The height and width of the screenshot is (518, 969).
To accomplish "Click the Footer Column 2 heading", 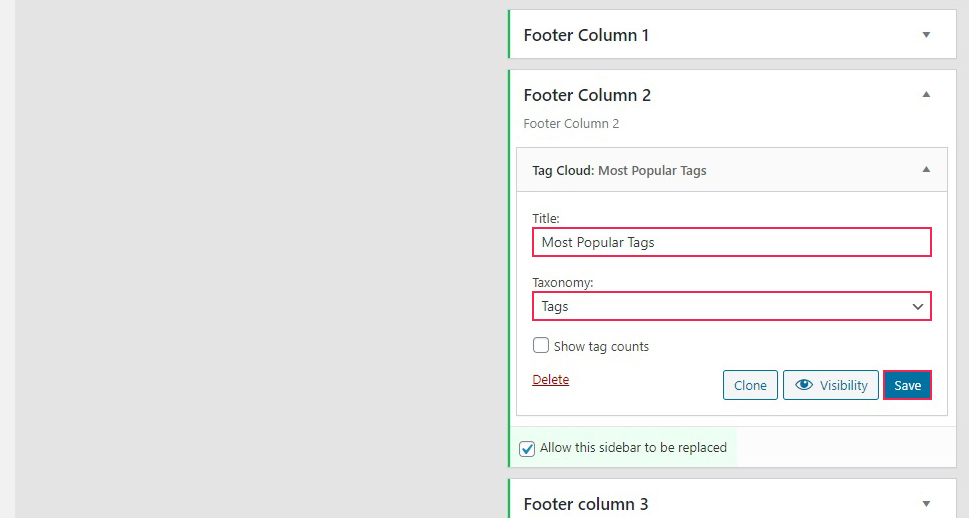I will coord(587,95).
